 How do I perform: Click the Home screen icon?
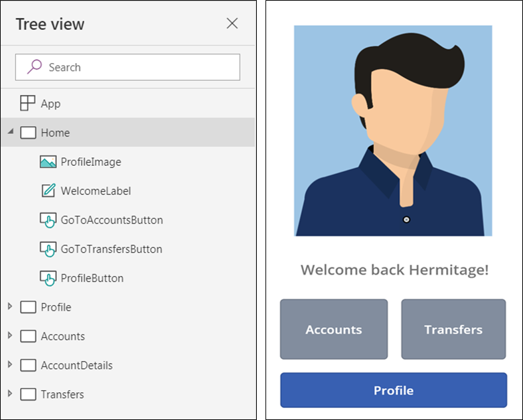[28, 132]
